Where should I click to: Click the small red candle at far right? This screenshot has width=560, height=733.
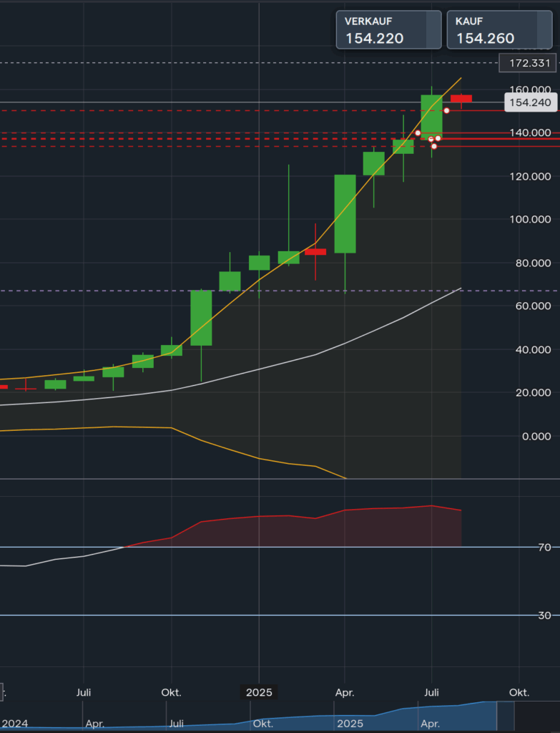[461, 99]
